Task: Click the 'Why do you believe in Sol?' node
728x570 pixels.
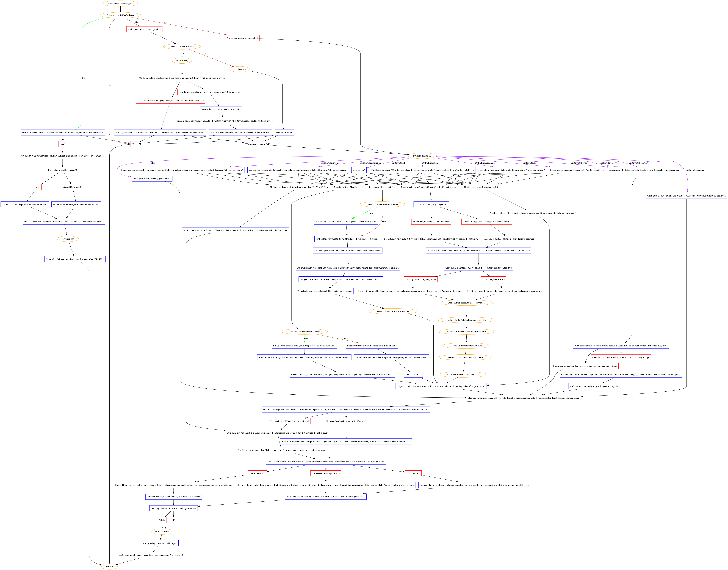Action: click(x=258, y=144)
